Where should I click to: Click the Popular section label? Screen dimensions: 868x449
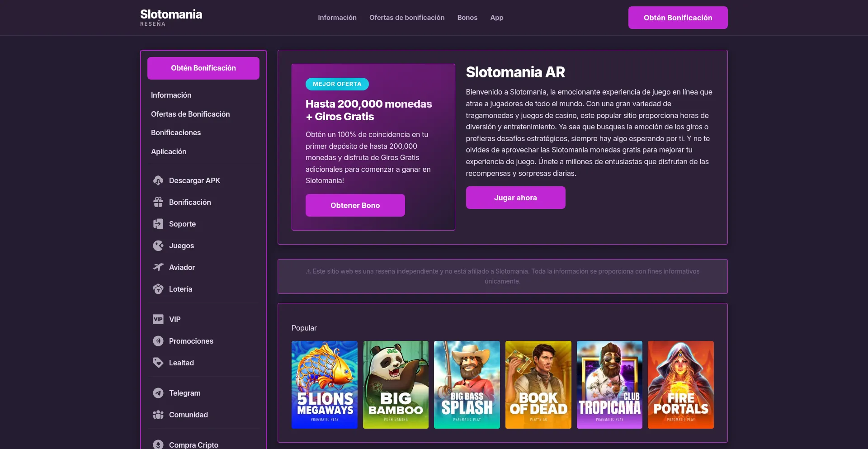pyautogui.click(x=304, y=328)
